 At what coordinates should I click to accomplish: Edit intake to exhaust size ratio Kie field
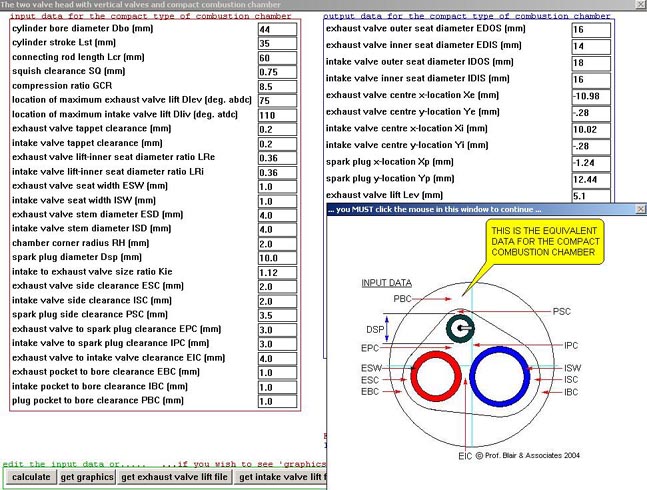click(x=277, y=272)
